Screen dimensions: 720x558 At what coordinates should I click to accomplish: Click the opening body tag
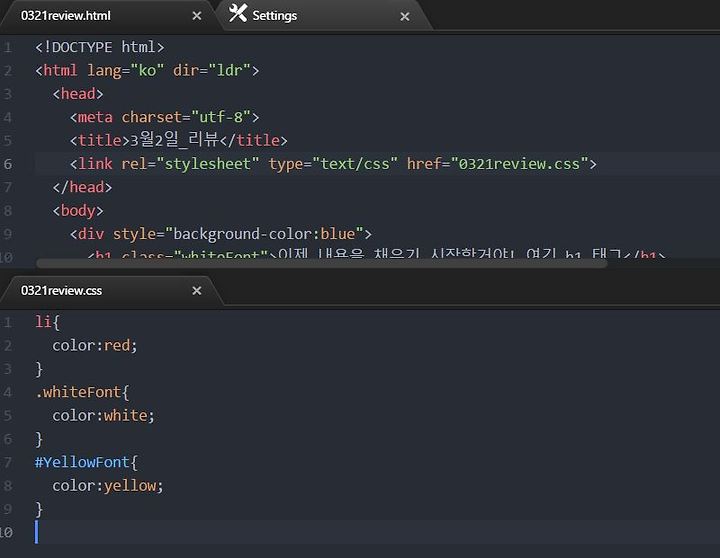78,210
